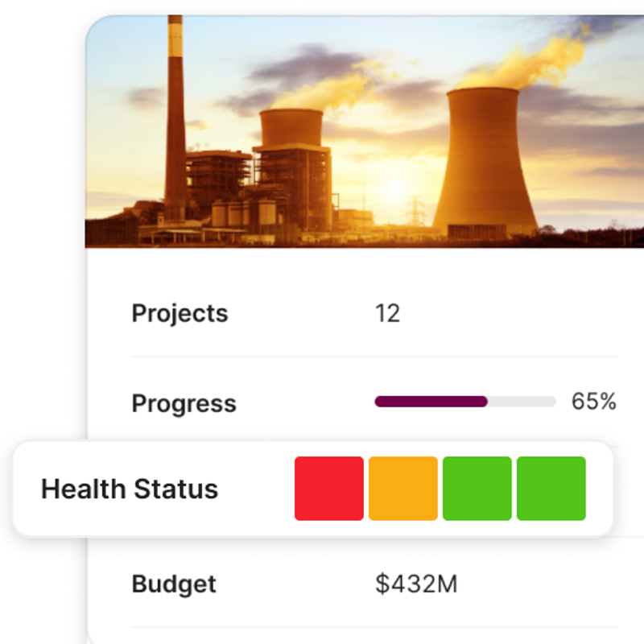Click the Budget row icon area
Image resolution: width=644 pixels, height=644 pixels.
[174, 584]
